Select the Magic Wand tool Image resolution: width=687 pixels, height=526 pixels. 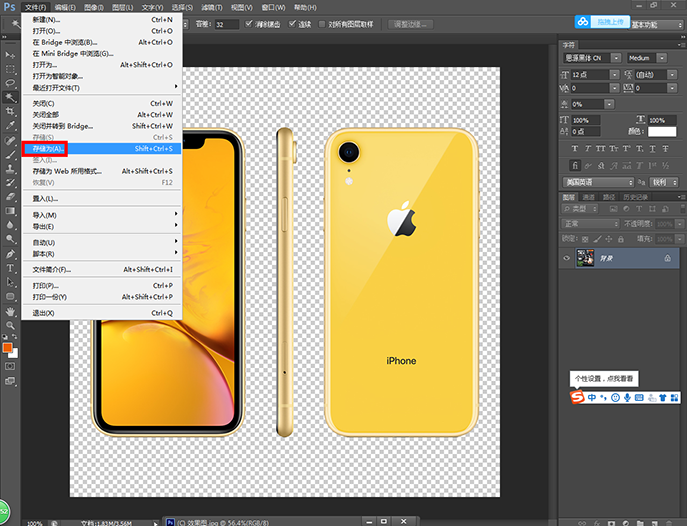click(10, 97)
